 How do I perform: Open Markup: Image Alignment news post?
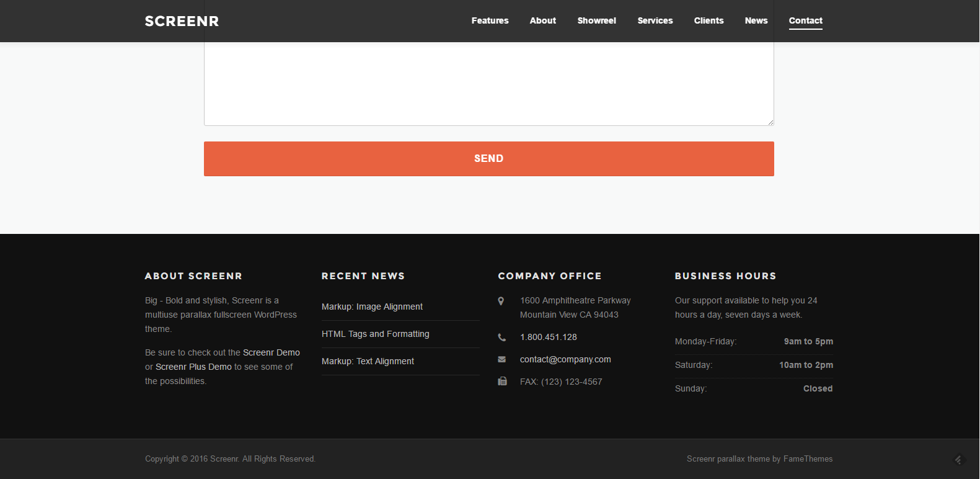(x=372, y=307)
